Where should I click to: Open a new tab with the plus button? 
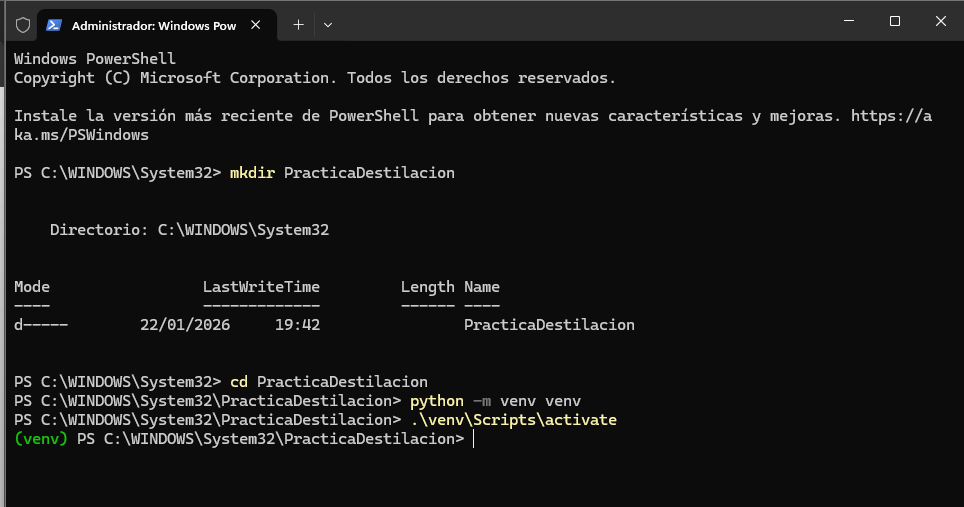(298, 25)
